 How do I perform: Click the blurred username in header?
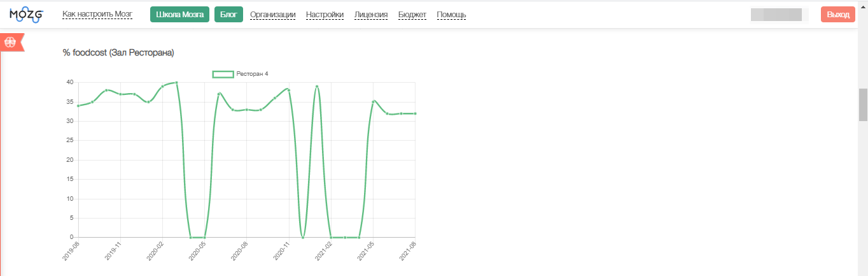[x=779, y=15]
